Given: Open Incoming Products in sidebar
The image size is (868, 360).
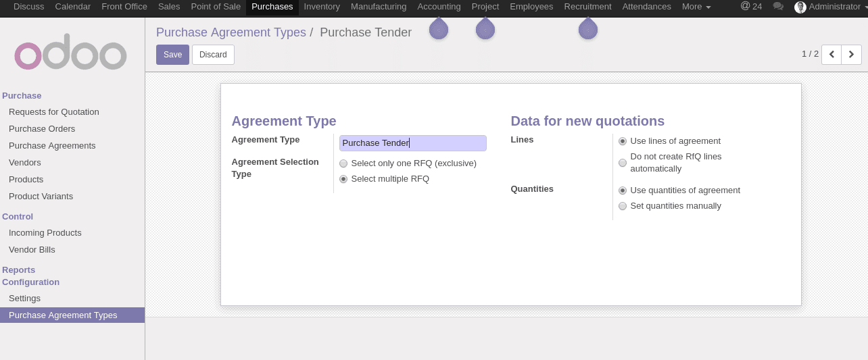Looking at the screenshot, I should pos(45,233).
